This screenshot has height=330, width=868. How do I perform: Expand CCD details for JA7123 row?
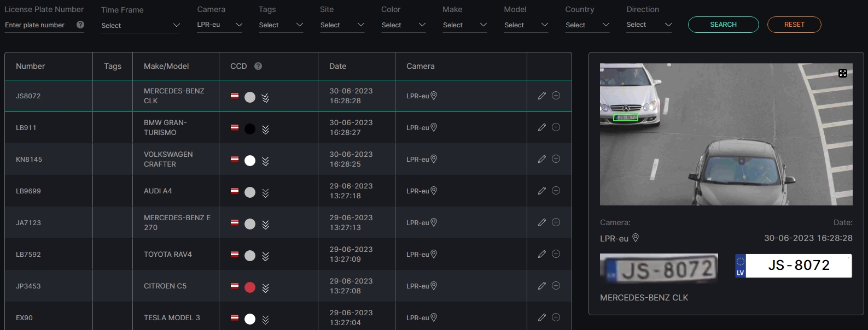[265, 225]
